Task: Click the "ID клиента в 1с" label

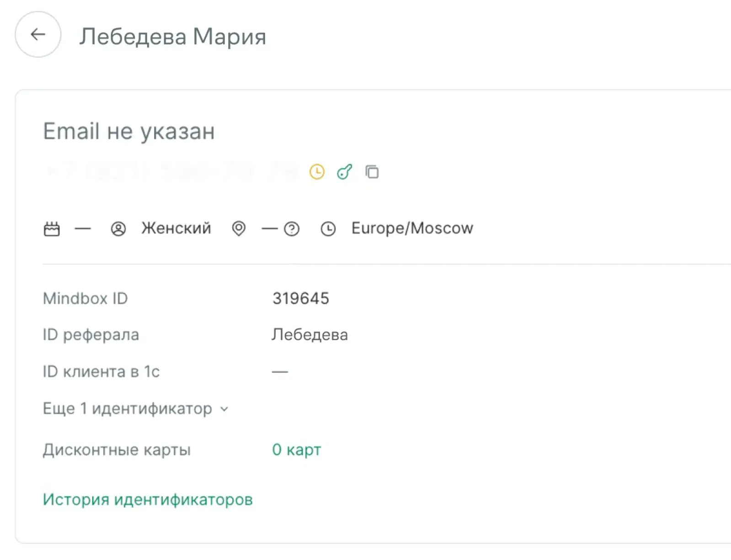Action: pos(101,372)
